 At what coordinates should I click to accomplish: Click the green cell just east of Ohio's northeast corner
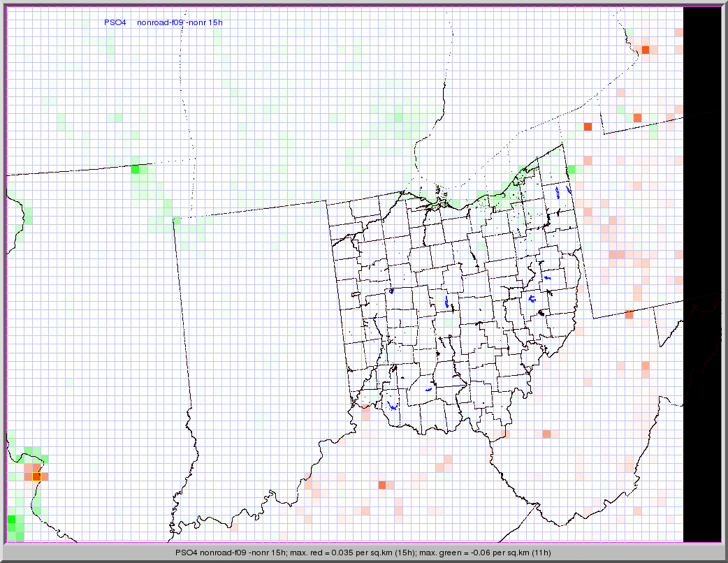572,169
